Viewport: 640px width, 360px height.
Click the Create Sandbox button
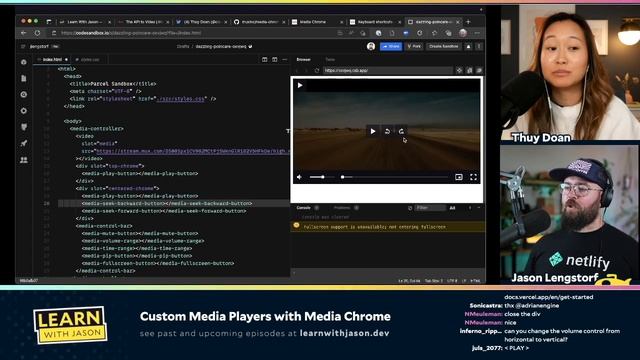point(444,47)
